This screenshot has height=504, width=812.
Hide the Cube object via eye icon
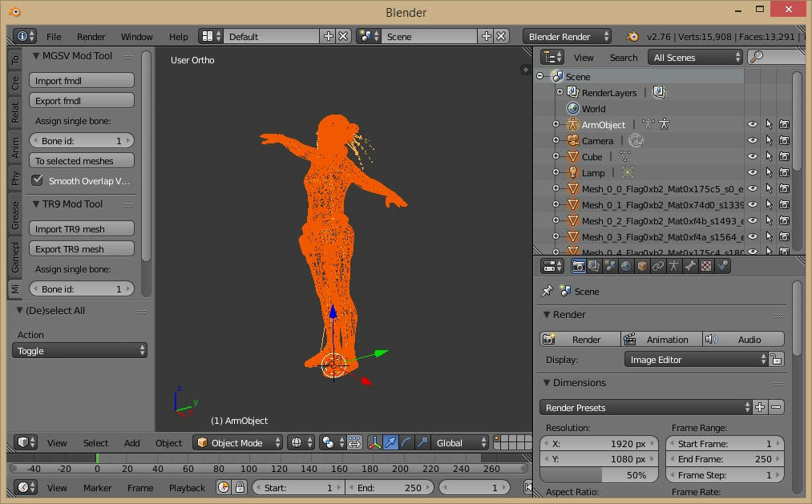tap(752, 156)
